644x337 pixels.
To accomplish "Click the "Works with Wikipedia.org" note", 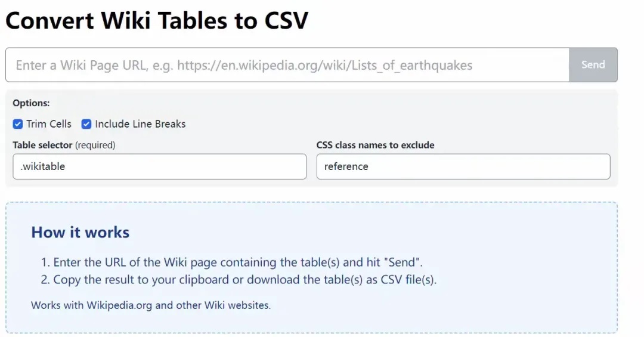I will [x=150, y=305].
